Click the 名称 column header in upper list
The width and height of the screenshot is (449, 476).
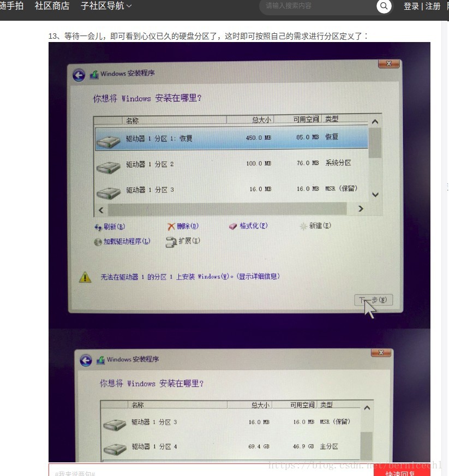175,121
